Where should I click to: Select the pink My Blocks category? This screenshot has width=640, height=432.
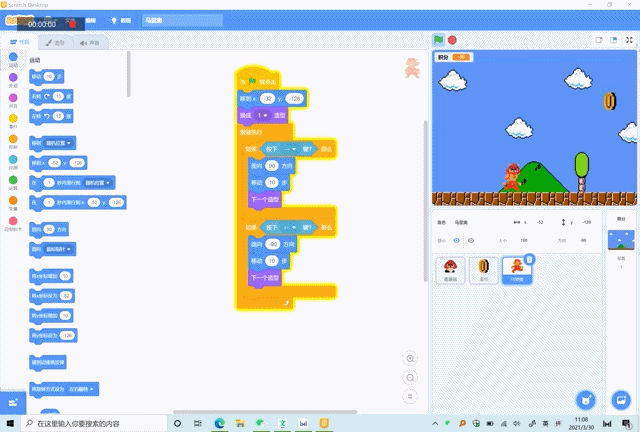(x=13, y=223)
